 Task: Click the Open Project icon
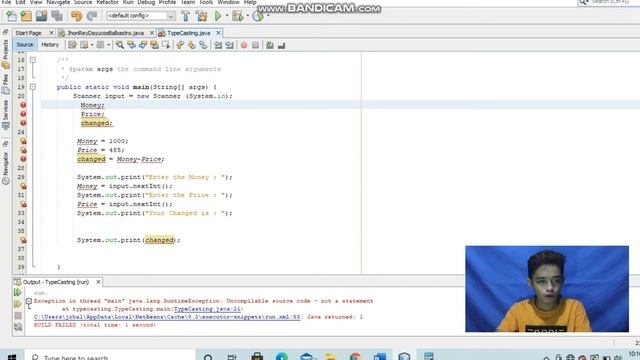[42, 16]
